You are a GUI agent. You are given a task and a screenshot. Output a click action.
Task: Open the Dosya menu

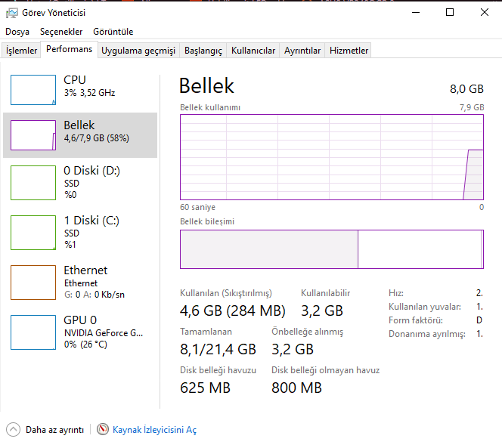pyautogui.click(x=17, y=32)
